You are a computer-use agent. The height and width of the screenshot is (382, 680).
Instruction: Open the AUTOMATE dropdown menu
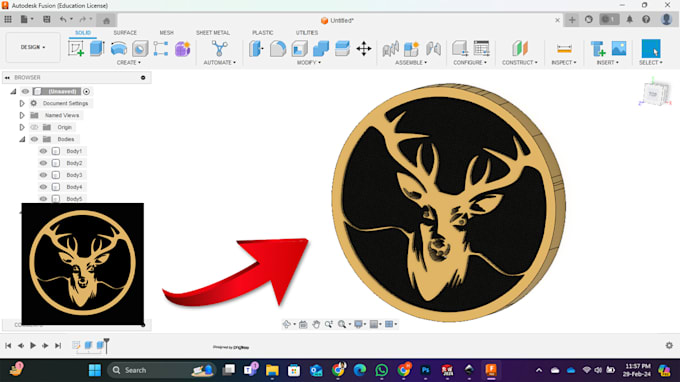pyautogui.click(x=219, y=63)
